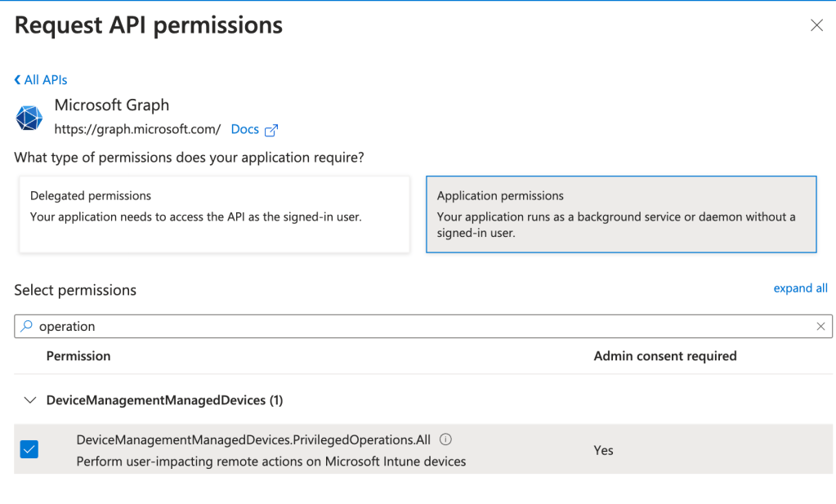
Task: Click the info icon next to PrivilegedOperations.All
Action: point(445,439)
